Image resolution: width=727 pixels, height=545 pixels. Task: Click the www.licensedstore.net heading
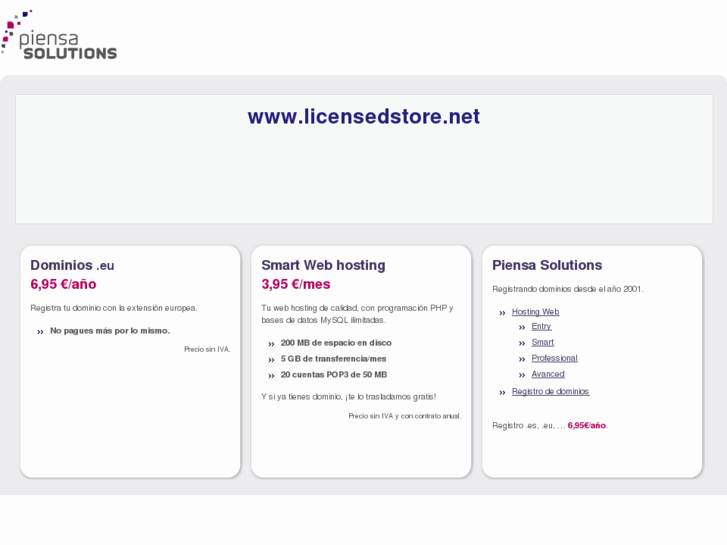(364, 116)
